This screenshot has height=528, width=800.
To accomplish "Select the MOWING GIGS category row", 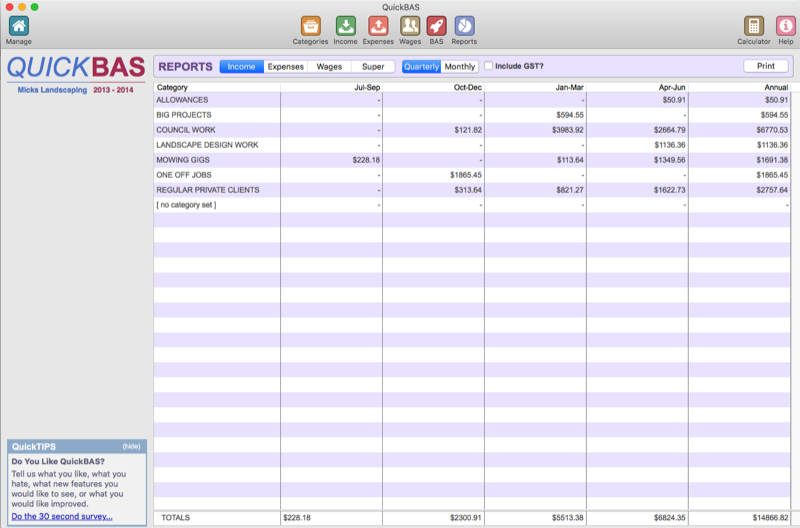I will tap(472, 160).
